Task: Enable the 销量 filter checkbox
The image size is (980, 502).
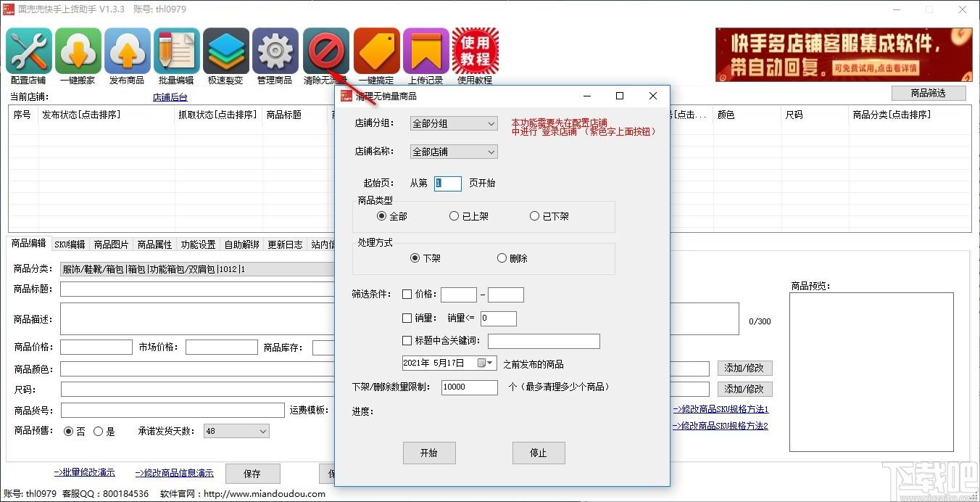Action: coord(407,318)
